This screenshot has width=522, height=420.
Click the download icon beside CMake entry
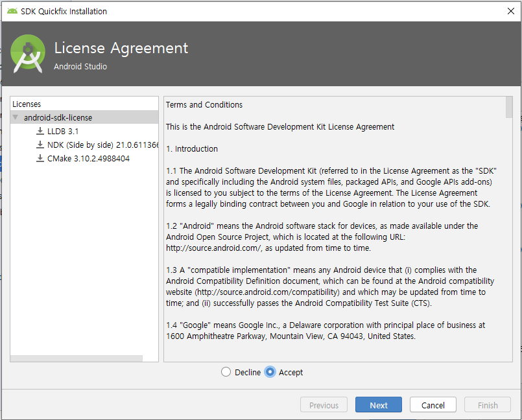click(x=40, y=159)
